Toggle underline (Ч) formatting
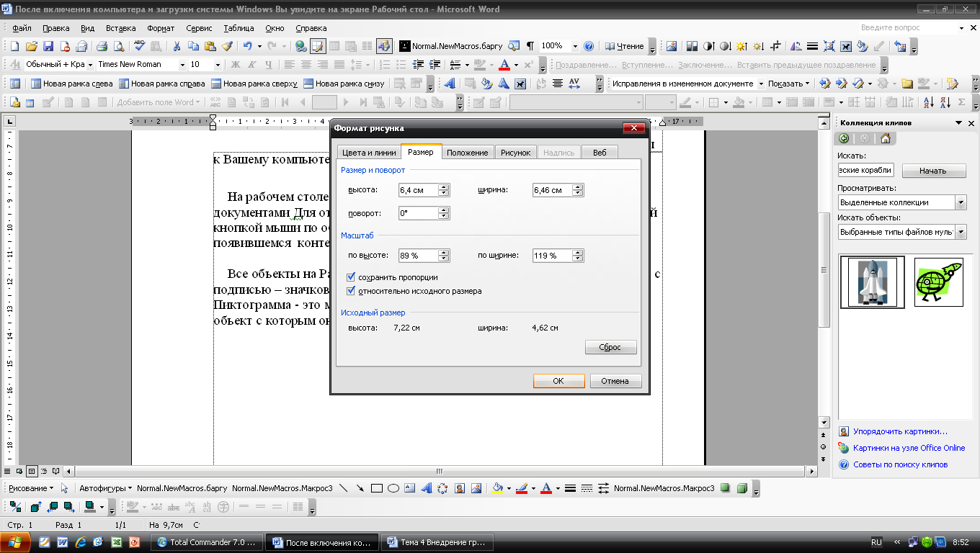 point(268,65)
